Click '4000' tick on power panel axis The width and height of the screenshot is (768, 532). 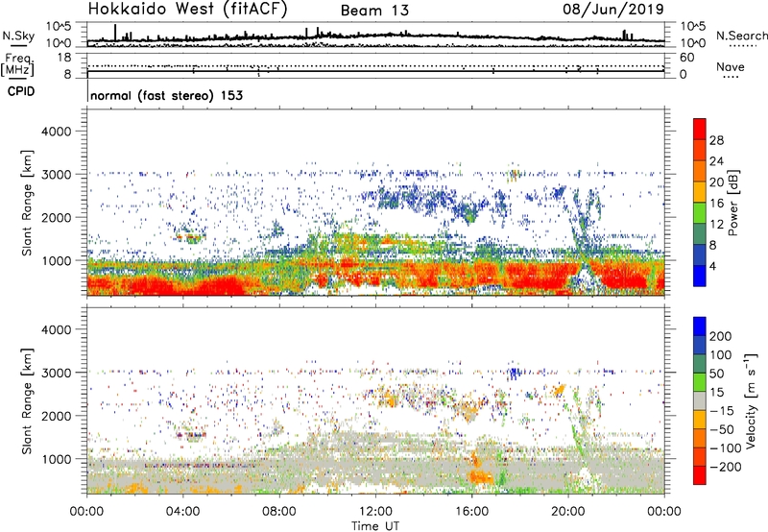[57, 132]
